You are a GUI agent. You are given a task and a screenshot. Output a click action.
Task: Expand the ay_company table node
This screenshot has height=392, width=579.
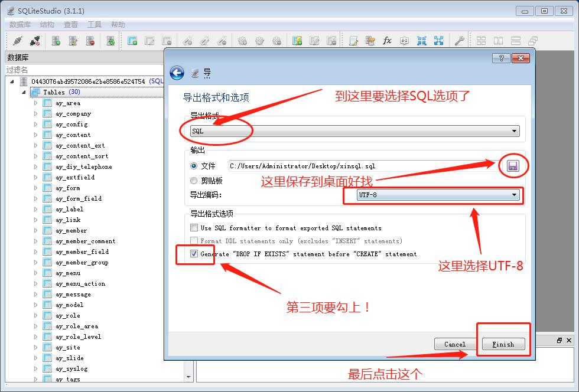35,114
